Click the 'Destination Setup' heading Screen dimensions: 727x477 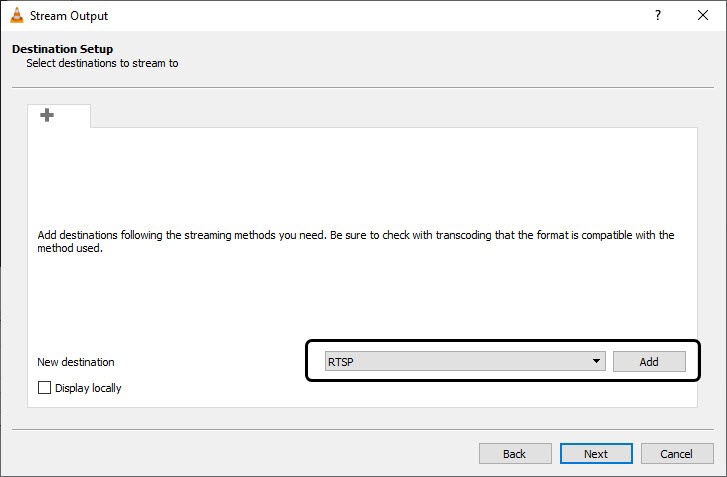(x=62, y=49)
